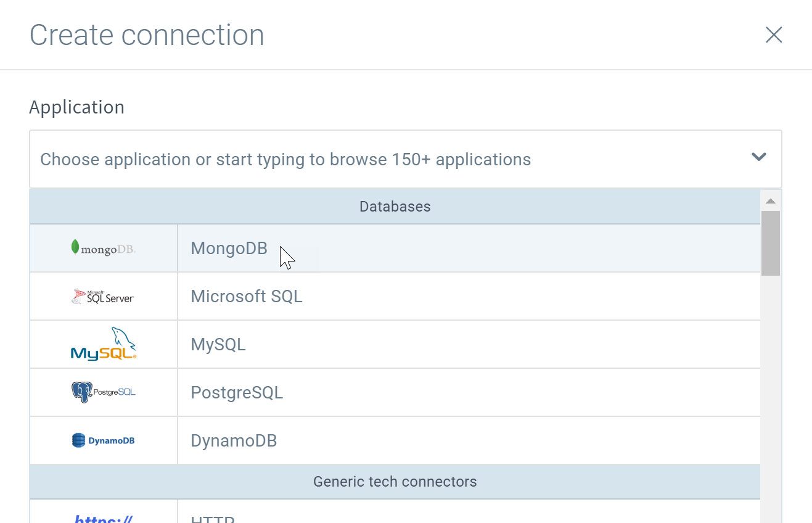Click the MongoDB logo icon

coord(104,248)
